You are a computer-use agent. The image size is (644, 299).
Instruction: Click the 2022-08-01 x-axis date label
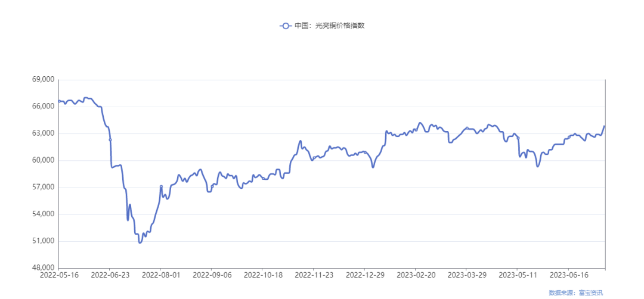click(160, 275)
